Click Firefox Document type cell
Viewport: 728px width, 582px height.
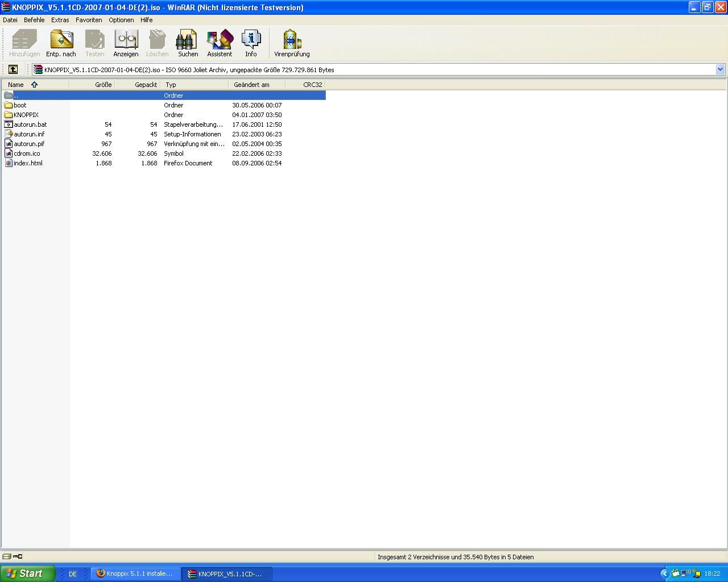click(x=188, y=163)
